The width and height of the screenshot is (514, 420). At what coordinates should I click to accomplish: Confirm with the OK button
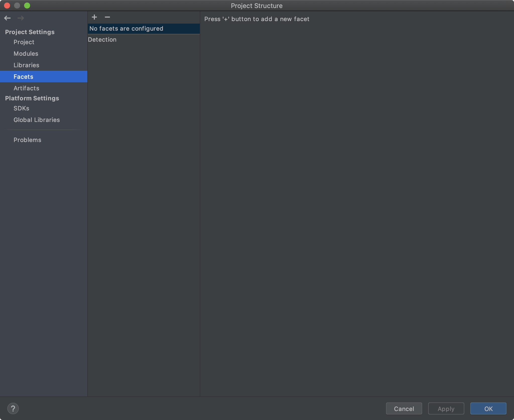pos(488,409)
